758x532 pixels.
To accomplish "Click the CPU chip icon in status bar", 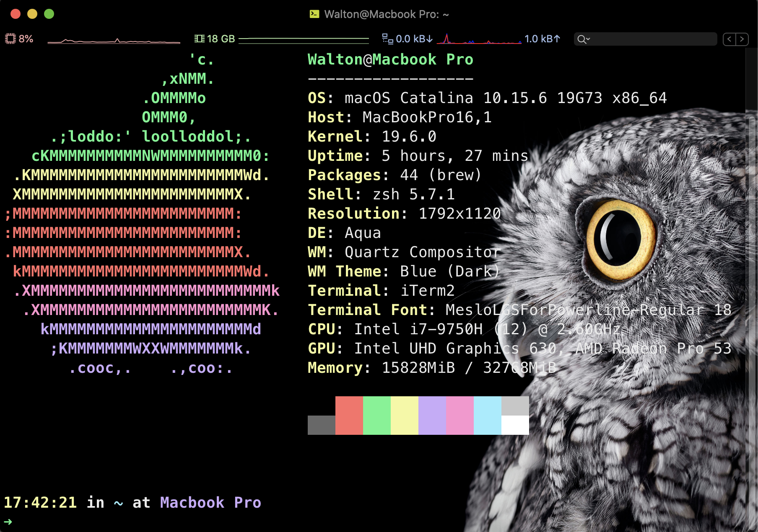I will point(10,39).
